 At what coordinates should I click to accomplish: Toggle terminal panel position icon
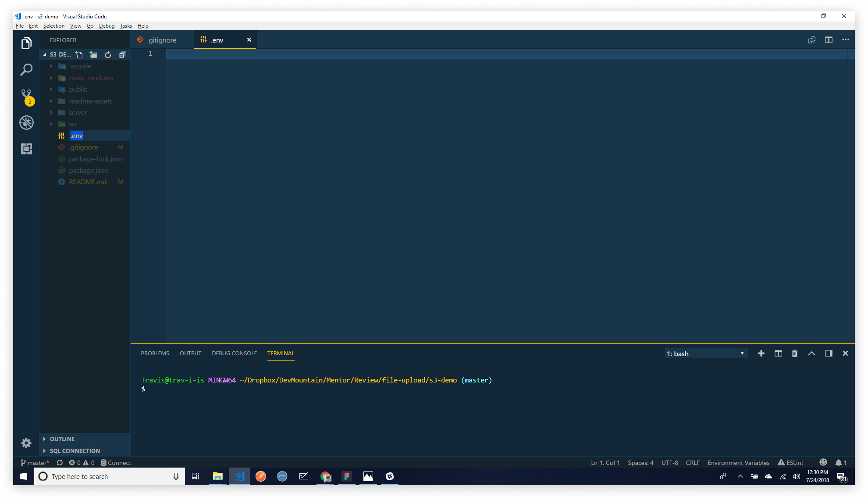click(829, 354)
